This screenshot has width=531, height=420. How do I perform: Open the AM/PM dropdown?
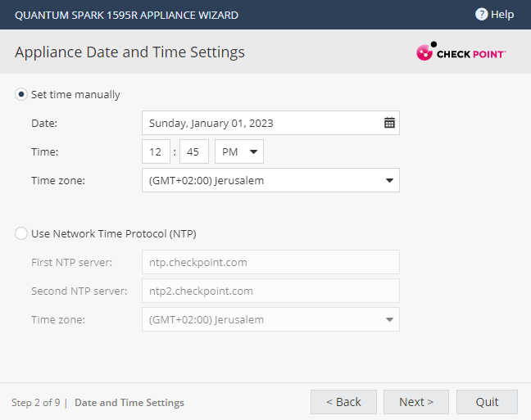point(239,151)
